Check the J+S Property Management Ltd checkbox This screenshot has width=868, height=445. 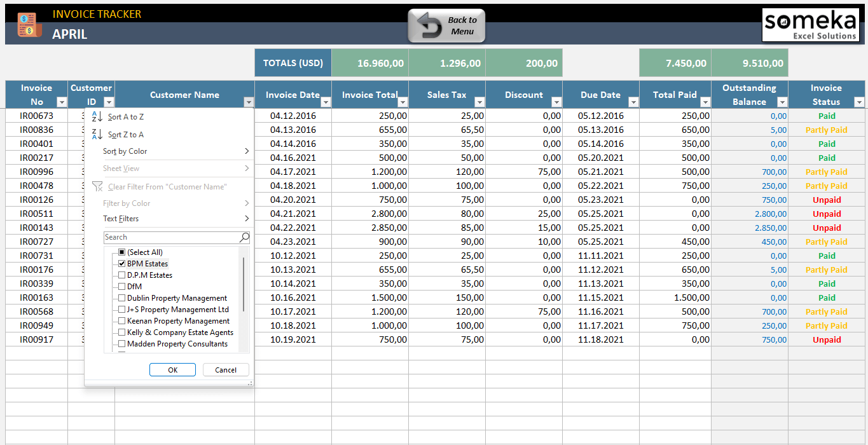click(x=121, y=310)
